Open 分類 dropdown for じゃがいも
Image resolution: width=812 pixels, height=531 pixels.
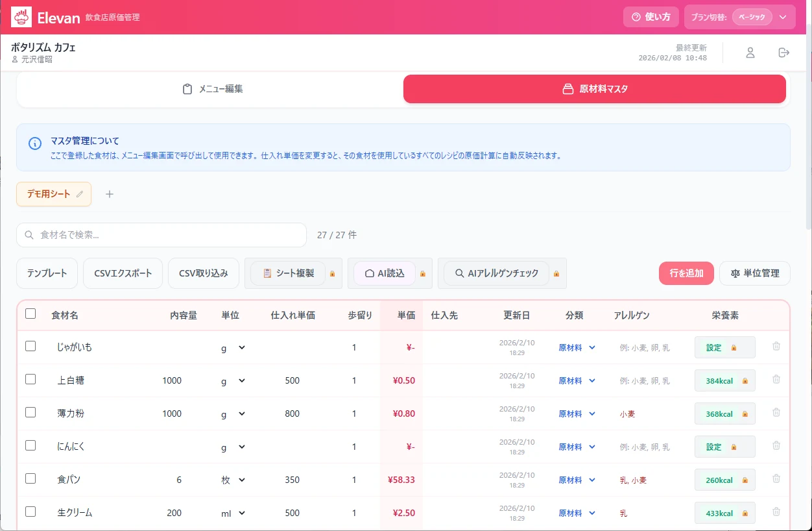pyautogui.click(x=577, y=347)
